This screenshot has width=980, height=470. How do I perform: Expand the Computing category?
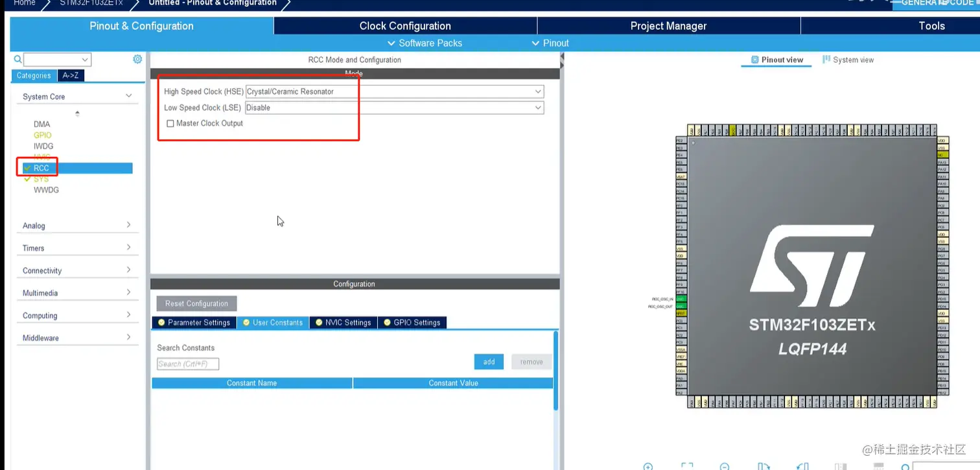point(77,315)
